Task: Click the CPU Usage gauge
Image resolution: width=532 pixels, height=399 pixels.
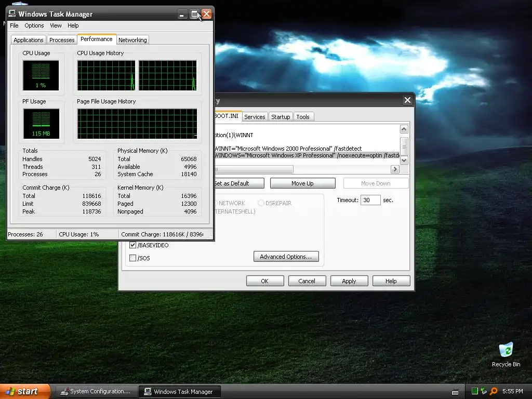Action: click(41, 75)
